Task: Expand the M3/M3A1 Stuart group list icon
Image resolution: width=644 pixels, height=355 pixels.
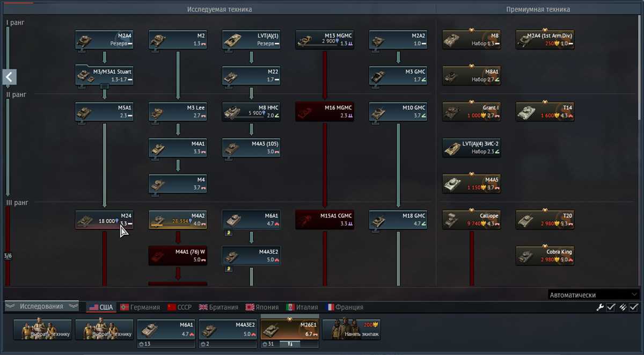Action: tap(104, 85)
